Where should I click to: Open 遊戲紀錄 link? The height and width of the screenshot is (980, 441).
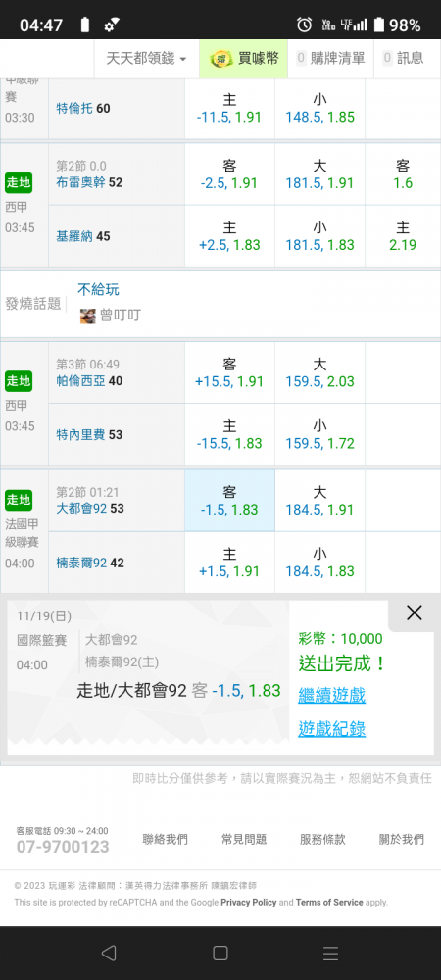tap(331, 729)
